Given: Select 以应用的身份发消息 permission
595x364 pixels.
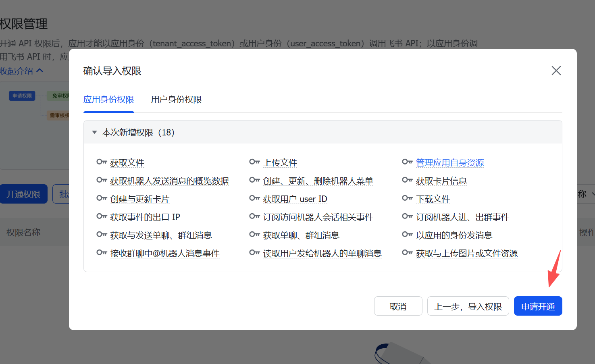Looking at the screenshot, I should (454, 235).
